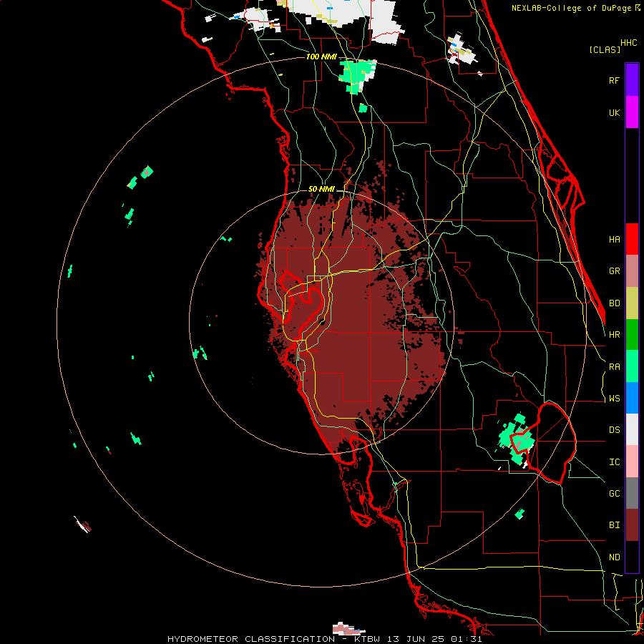The height and width of the screenshot is (644, 644).
Task: Click the BI brown legend swatch
Action: pyautogui.click(x=632, y=525)
